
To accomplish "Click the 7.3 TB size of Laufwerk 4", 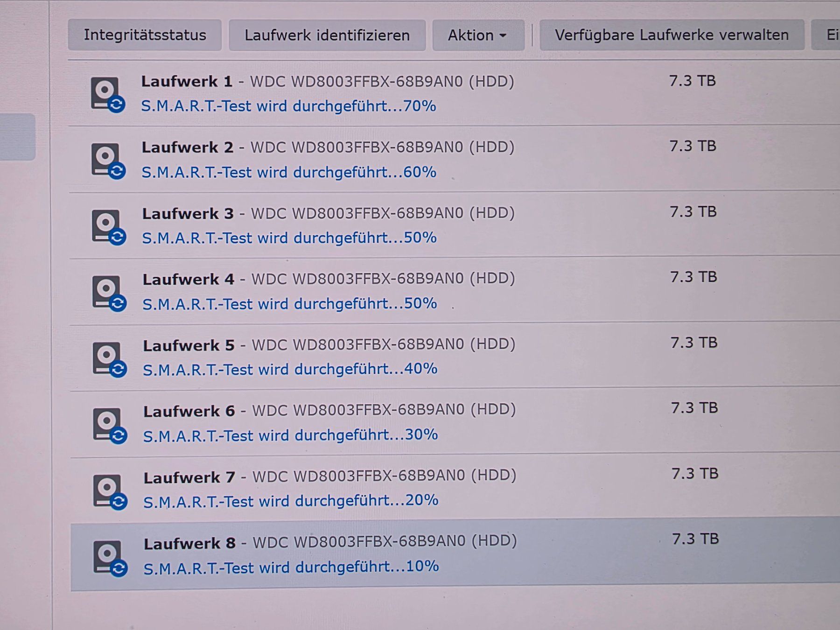I will click(694, 277).
